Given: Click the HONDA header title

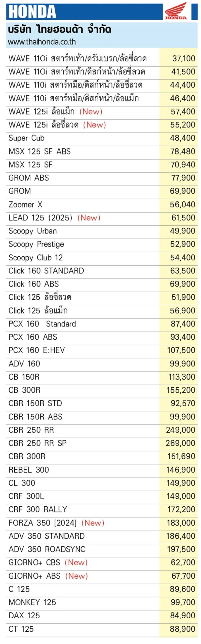Looking at the screenshot, I should point(32,12).
